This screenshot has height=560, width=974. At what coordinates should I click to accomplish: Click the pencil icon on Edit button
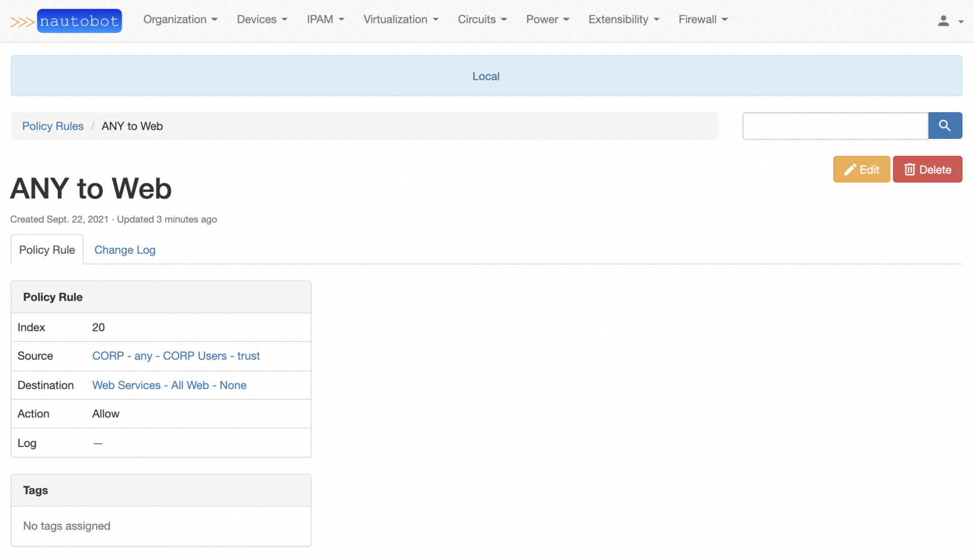click(x=850, y=169)
